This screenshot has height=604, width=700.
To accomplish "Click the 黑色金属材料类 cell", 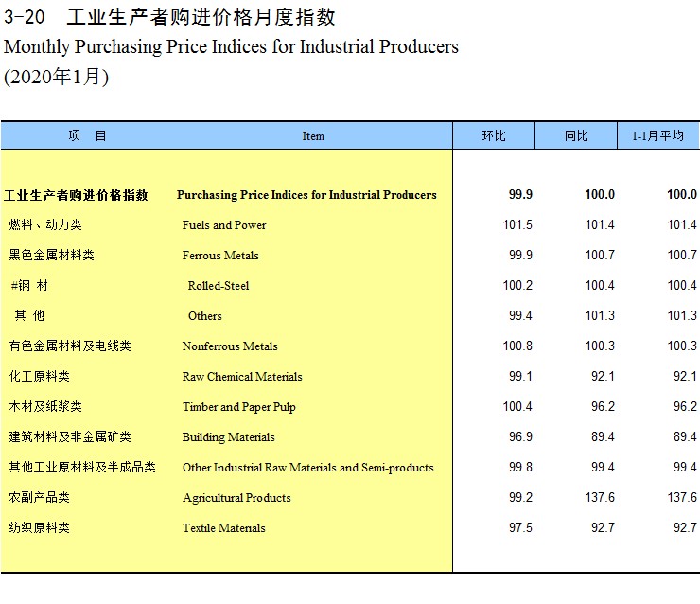I will [x=51, y=255].
